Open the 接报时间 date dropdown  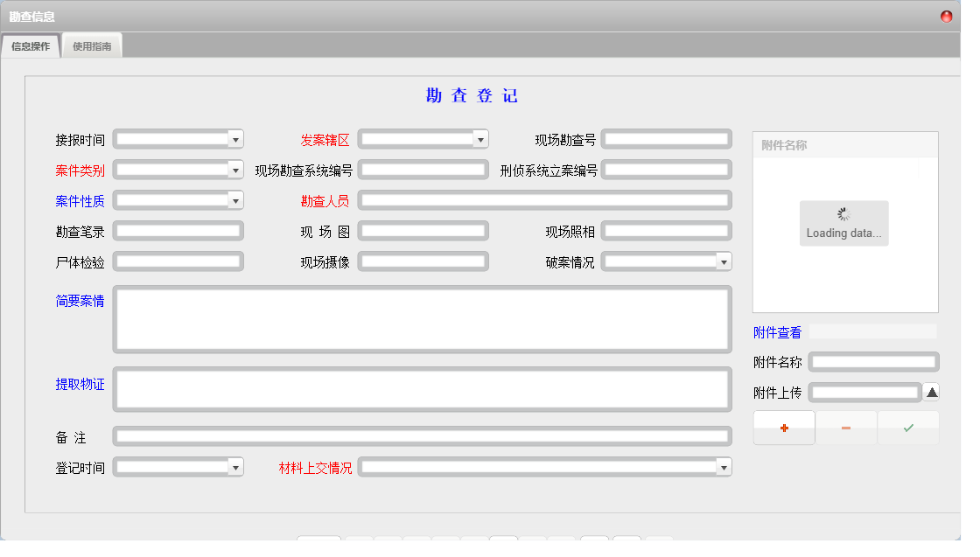(235, 138)
